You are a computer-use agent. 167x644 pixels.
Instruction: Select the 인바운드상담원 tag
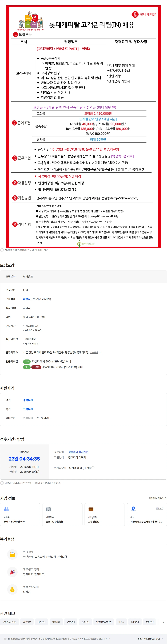(x=10, y=622)
